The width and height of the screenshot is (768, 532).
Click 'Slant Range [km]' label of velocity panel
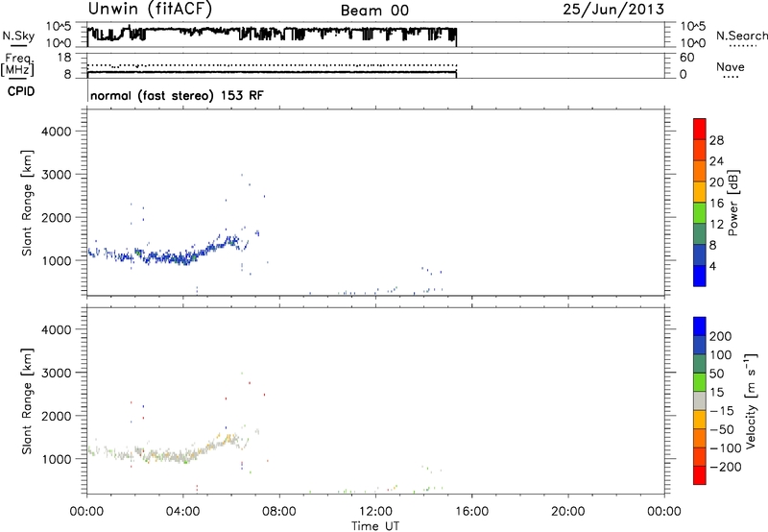pos(27,401)
